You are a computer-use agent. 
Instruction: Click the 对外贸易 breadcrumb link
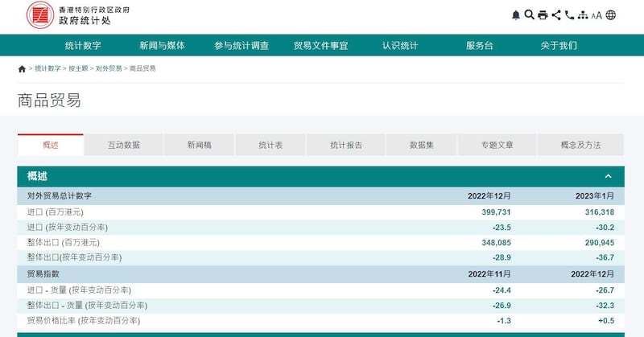point(109,69)
